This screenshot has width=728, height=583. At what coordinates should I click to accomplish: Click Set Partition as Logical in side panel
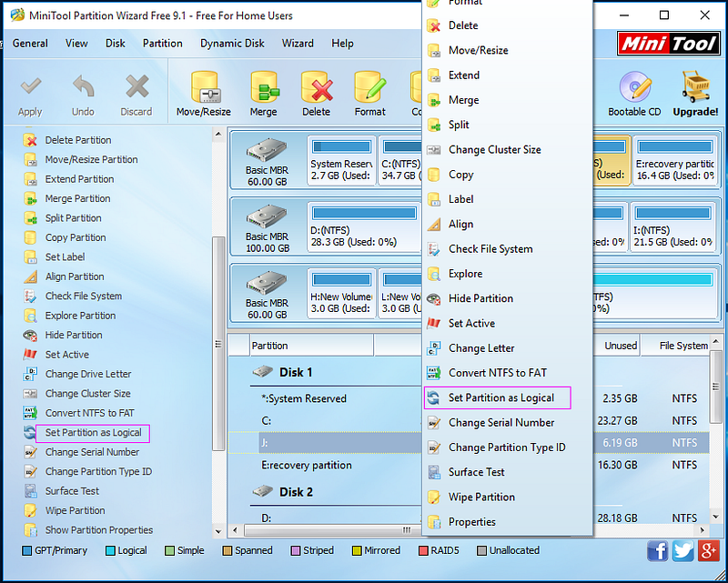click(93, 433)
